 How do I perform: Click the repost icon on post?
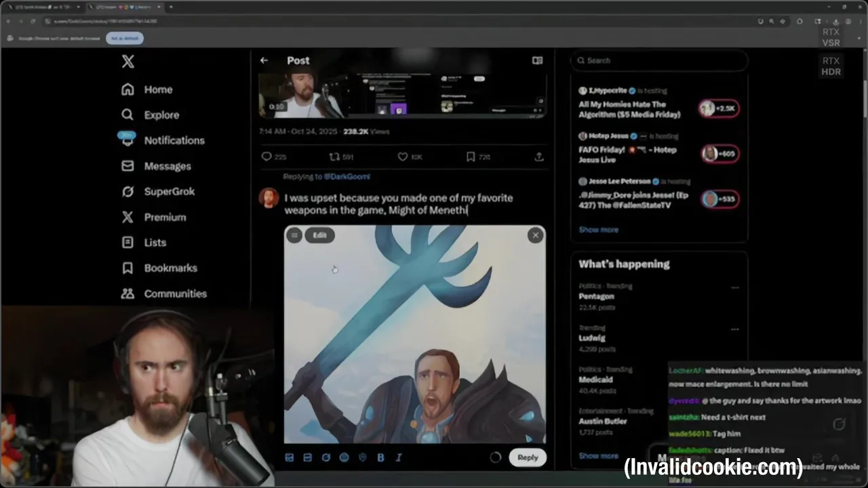click(x=334, y=157)
